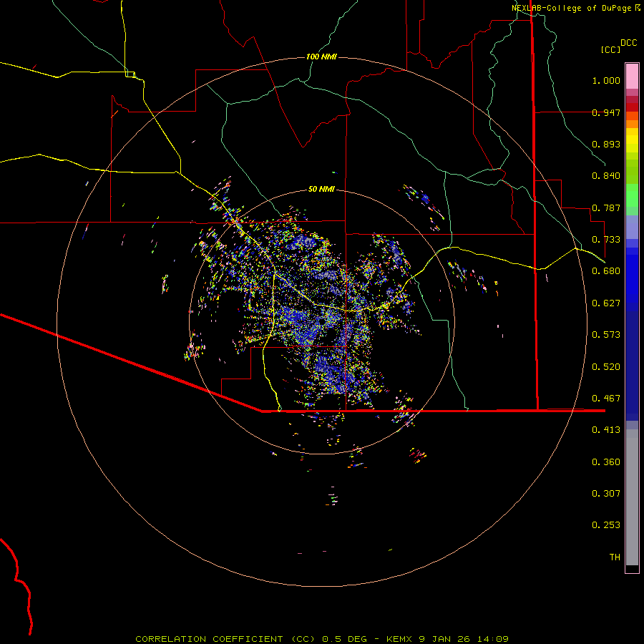Click the 50 NMI range ring label
The width and height of the screenshot is (644, 644).
321,189
